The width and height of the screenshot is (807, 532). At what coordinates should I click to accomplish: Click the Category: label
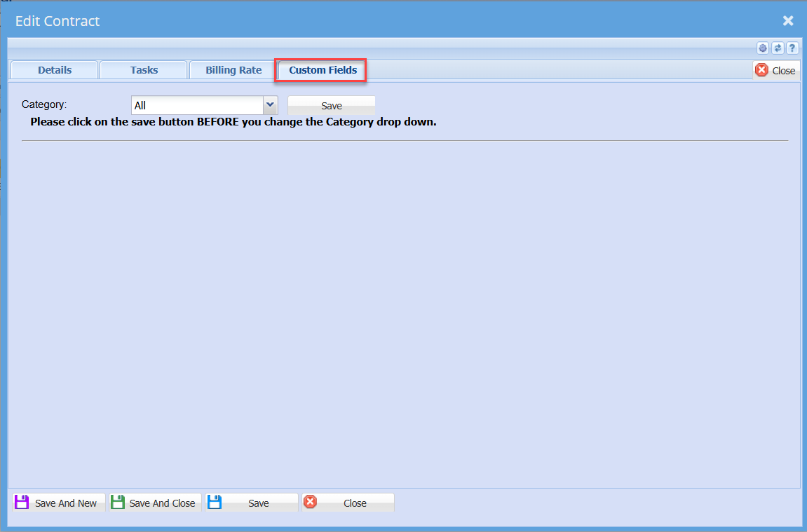(x=44, y=104)
